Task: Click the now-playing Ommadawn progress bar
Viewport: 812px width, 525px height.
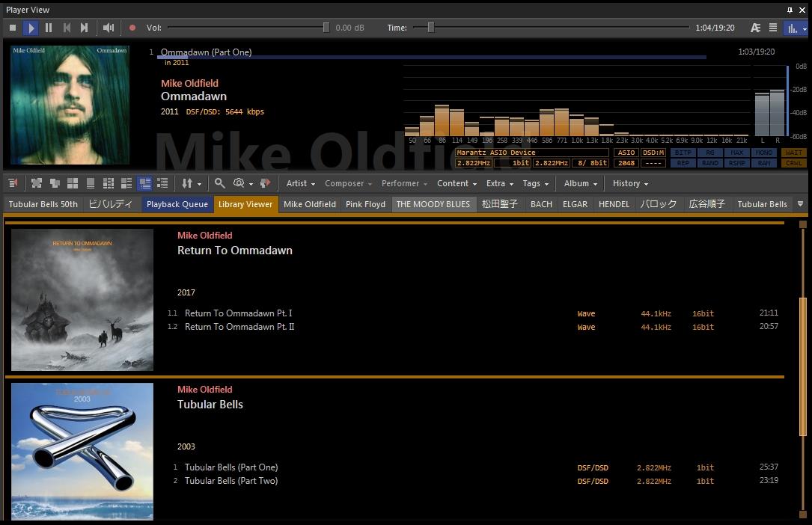Action: (x=432, y=58)
